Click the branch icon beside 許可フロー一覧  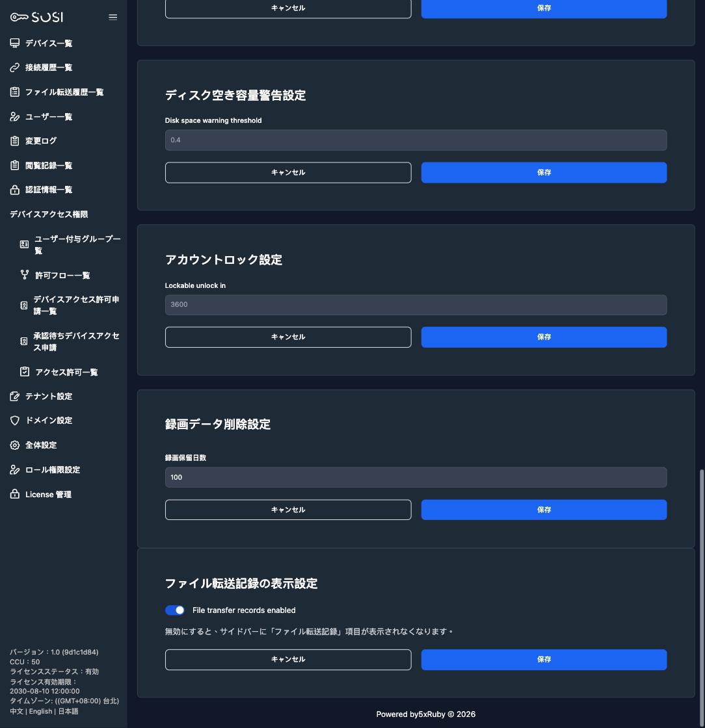tap(25, 275)
